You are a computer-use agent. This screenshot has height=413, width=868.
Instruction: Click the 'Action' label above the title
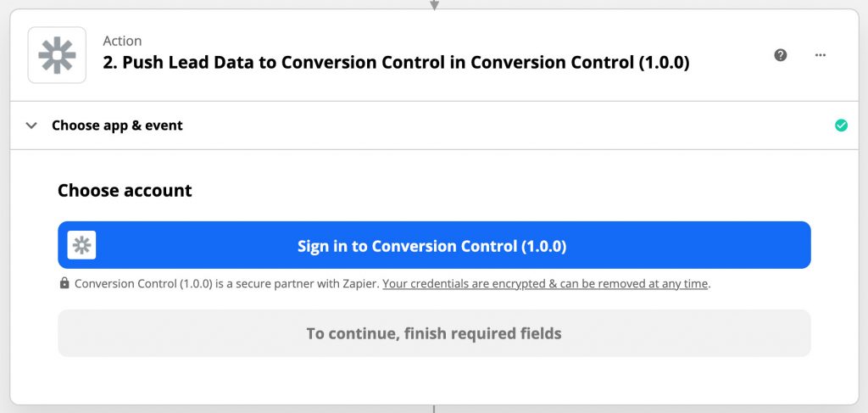122,41
